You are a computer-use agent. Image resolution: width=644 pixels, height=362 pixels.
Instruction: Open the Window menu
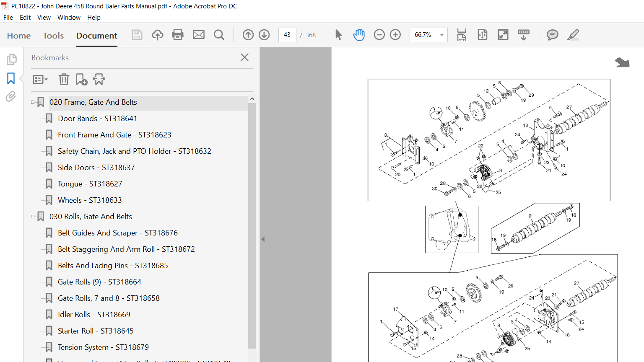point(69,18)
